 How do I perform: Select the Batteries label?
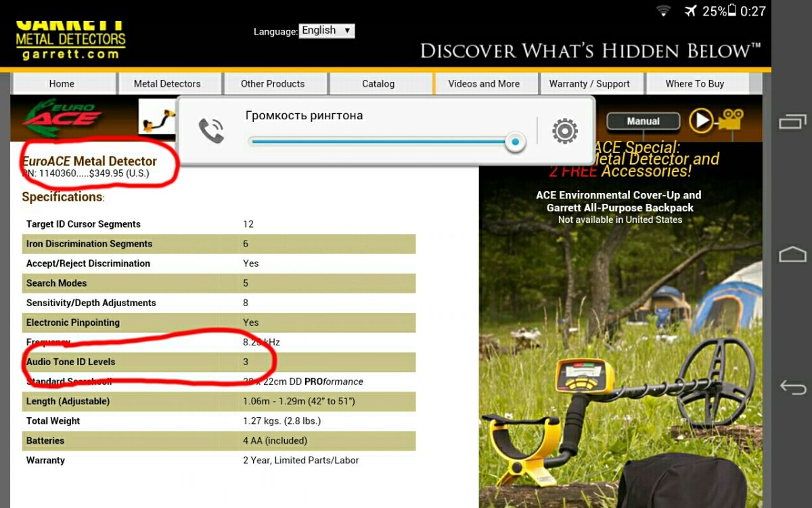[45, 440]
